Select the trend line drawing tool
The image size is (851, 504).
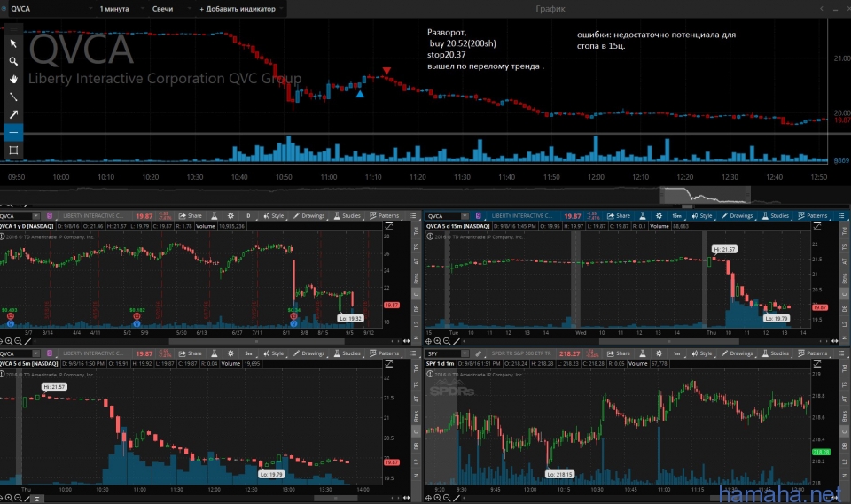(13, 97)
